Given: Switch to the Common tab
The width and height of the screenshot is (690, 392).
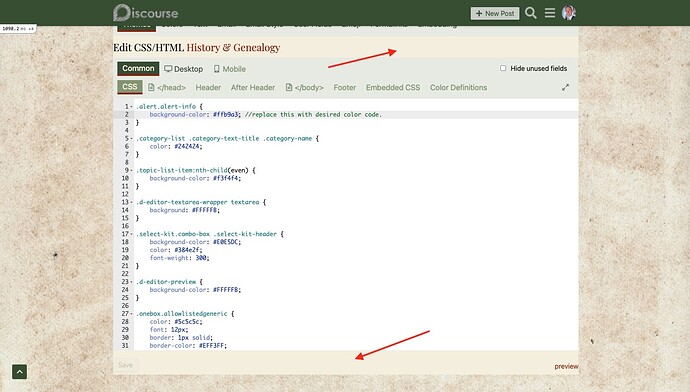Looking at the screenshot, I should pos(138,69).
